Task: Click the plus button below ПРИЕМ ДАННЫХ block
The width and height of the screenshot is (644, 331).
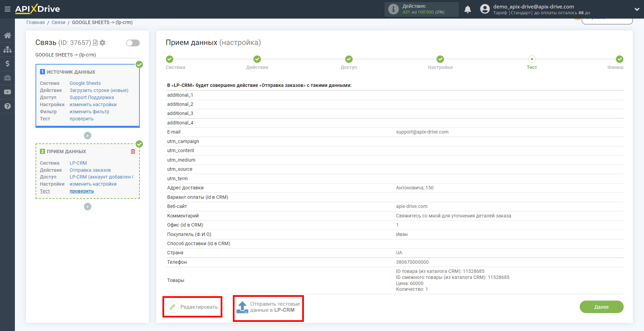Action: 88,207
